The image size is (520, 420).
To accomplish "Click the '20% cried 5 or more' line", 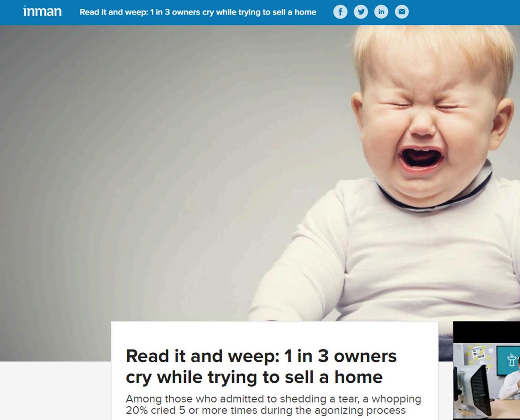I will tap(266, 410).
